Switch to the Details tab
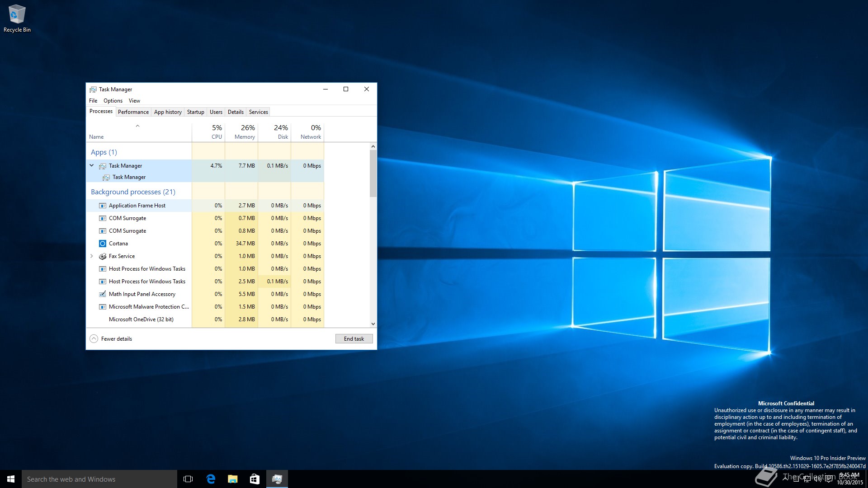The width and height of the screenshot is (868, 488). tap(236, 112)
